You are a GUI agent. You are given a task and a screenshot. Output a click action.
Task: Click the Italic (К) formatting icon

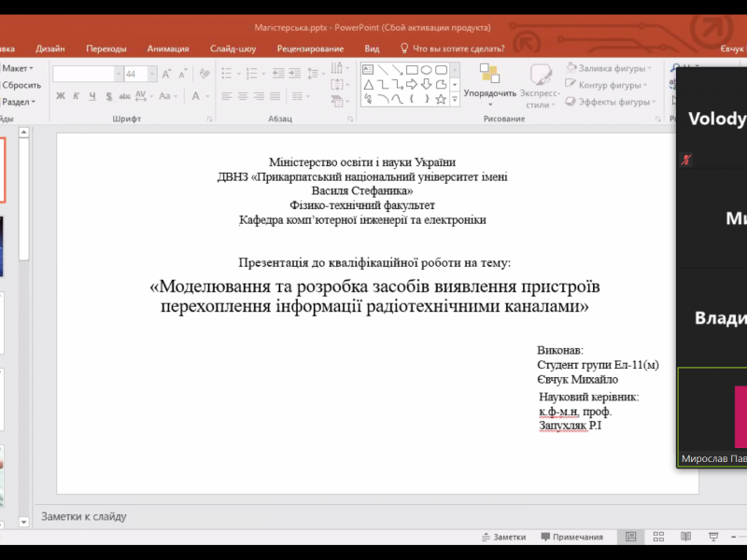(77, 96)
